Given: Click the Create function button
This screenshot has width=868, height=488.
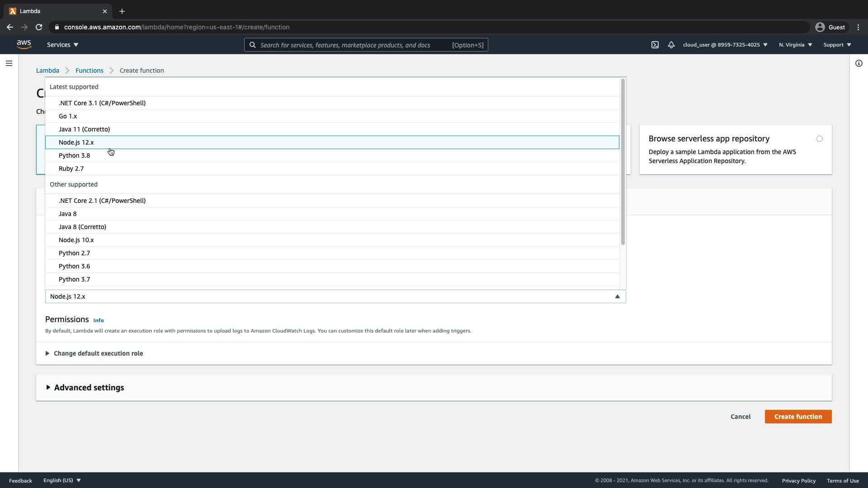Looking at the screenshot, I should click(x=798, y=417).
